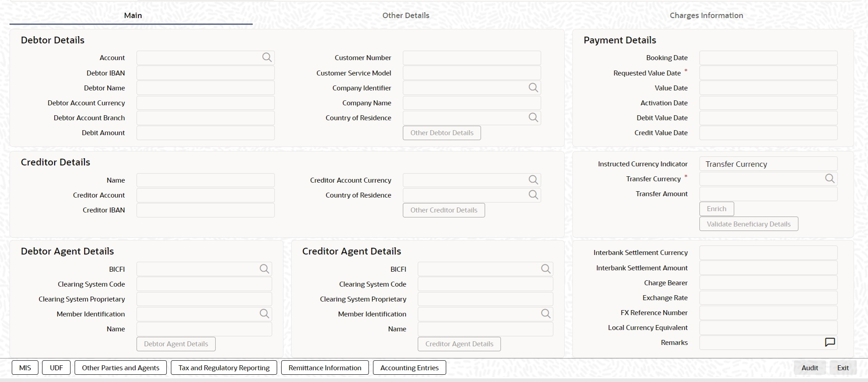Click Debtor Agent Clearing System Code field
Image resolution: width=868 pixels, height=382 pixels.
[204, 284]
